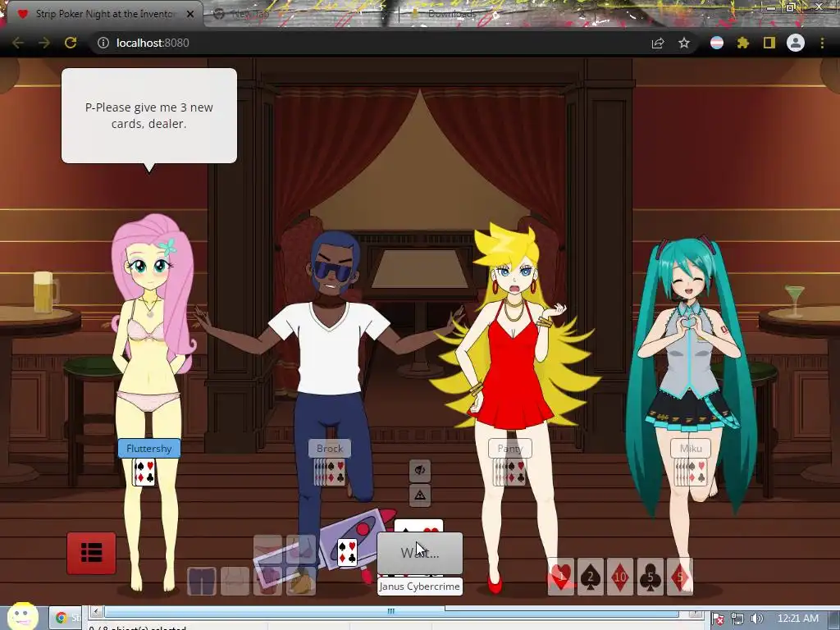Open Chrome in the taskbar
Screen dimensions: 840x630
66,618
